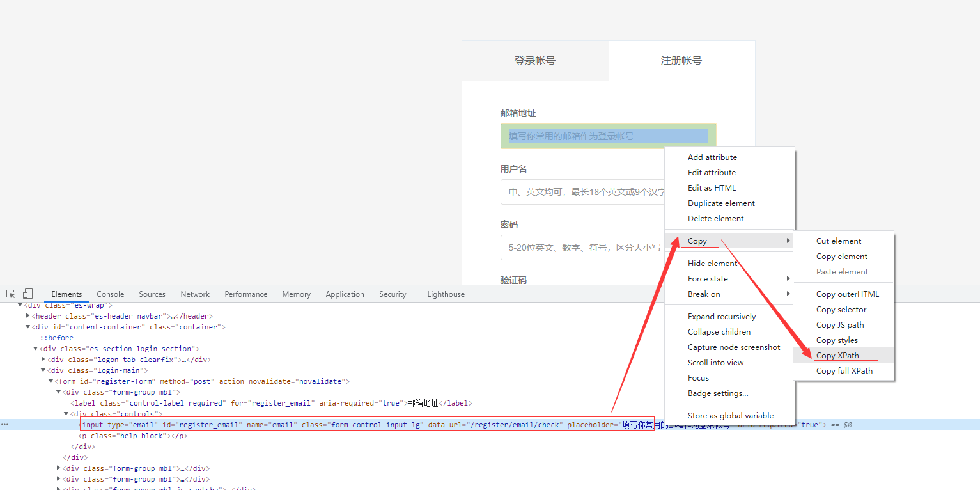Choose Collapse children menu entry
The image size is (980, 490).
tap(729, 332)
